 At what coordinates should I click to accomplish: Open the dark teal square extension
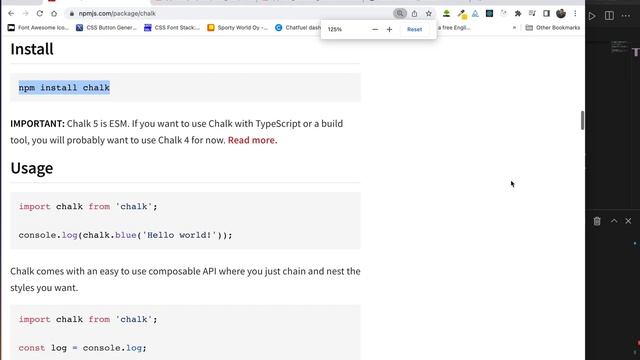pyautogui.click(x=489, y=13)
